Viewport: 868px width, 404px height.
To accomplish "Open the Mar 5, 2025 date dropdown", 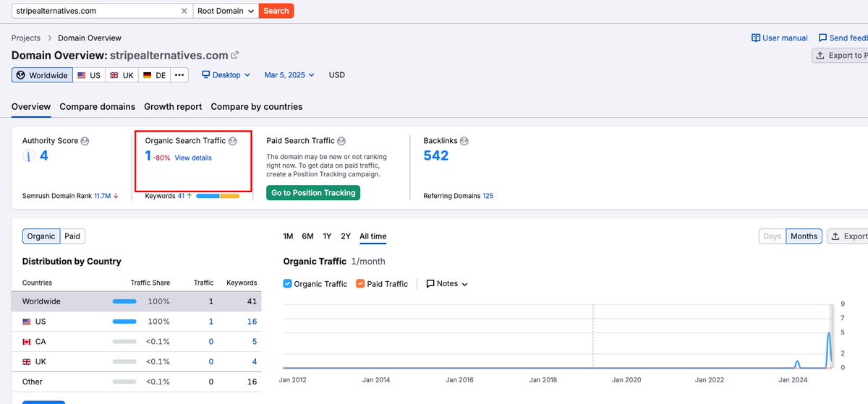I will 289,74.
